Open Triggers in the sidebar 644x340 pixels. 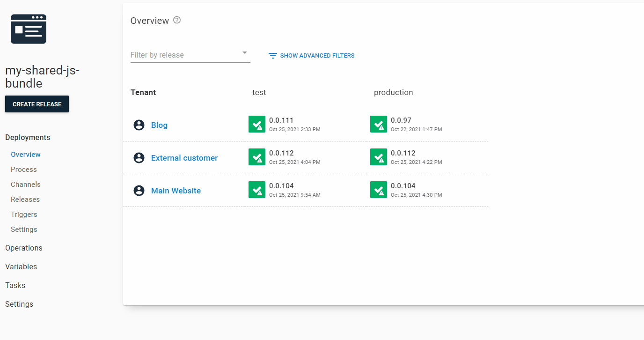point(24,214)
